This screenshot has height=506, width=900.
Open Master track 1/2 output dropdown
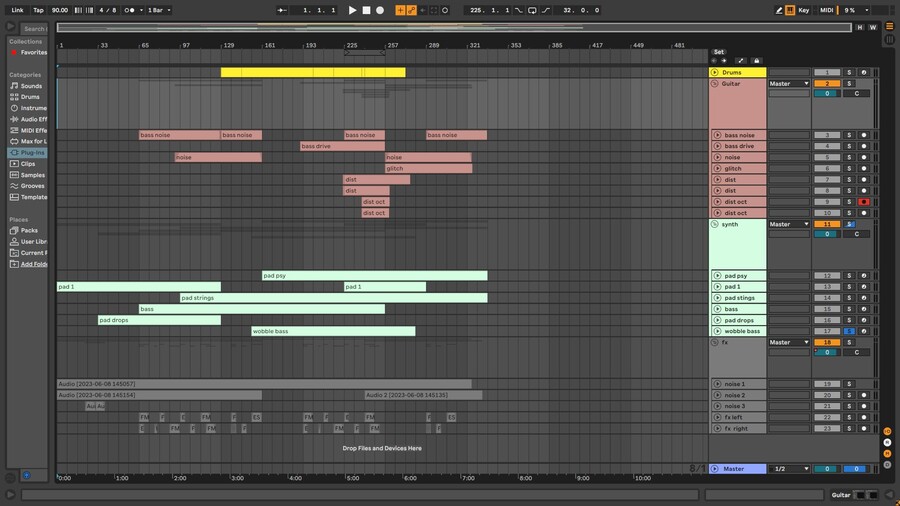(x=789, y=469)
